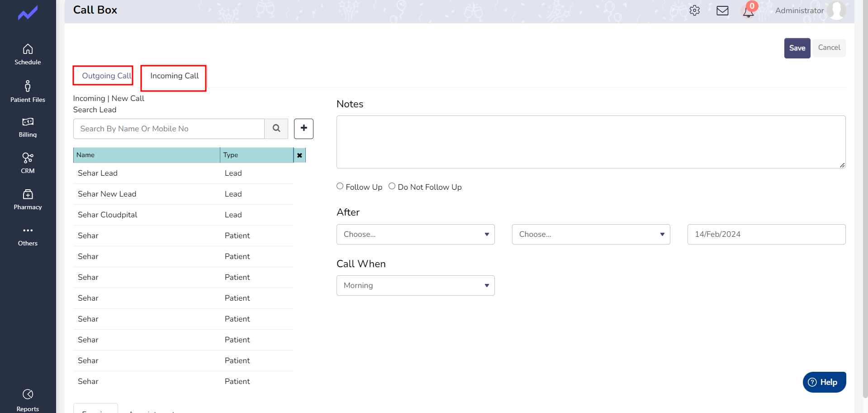
Task: Click the Administrator avatar
Action: coord(837,10)
